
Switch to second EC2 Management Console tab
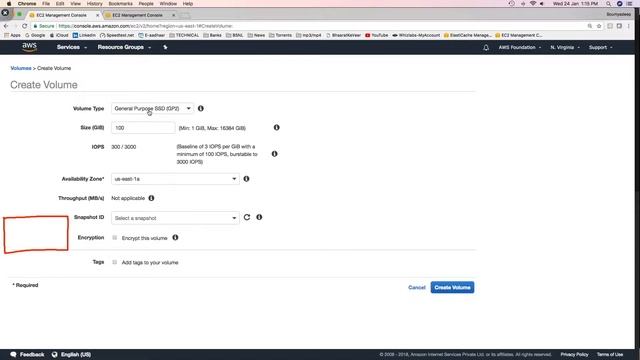(x=138, y=15)
